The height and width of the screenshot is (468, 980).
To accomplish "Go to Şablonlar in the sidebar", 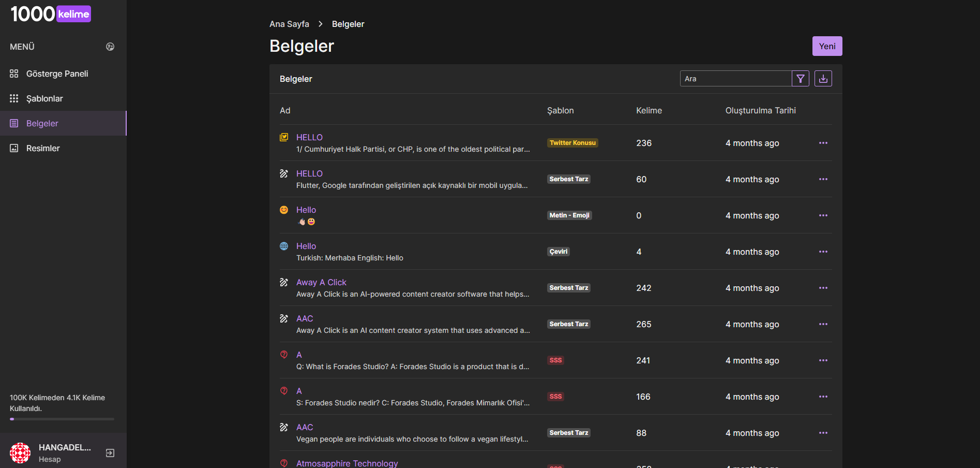I will (x=44, y=98).
